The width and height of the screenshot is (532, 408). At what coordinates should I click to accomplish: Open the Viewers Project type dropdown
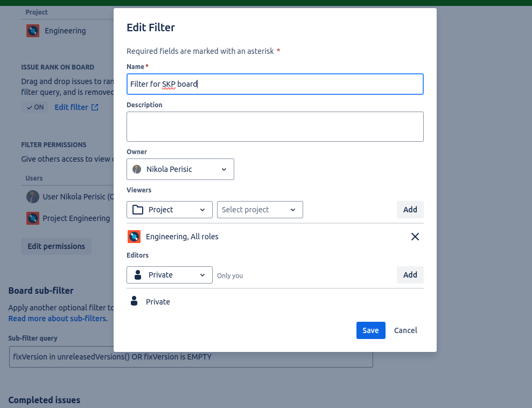coord(170,210)
